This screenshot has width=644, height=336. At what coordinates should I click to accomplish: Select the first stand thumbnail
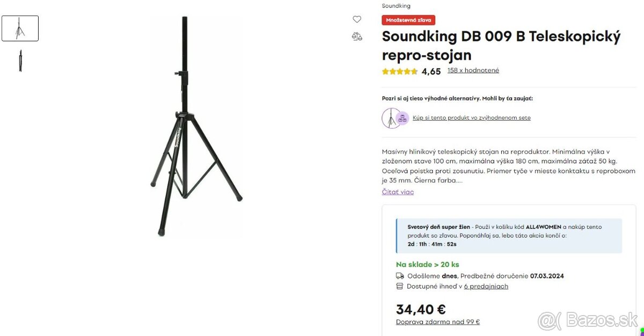point(20,28)
